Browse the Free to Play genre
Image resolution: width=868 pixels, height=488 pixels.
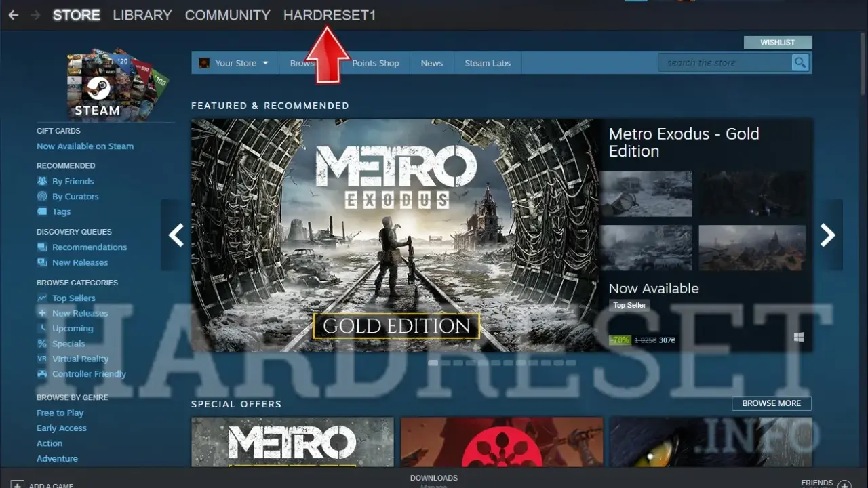click(x=60, y=413)
